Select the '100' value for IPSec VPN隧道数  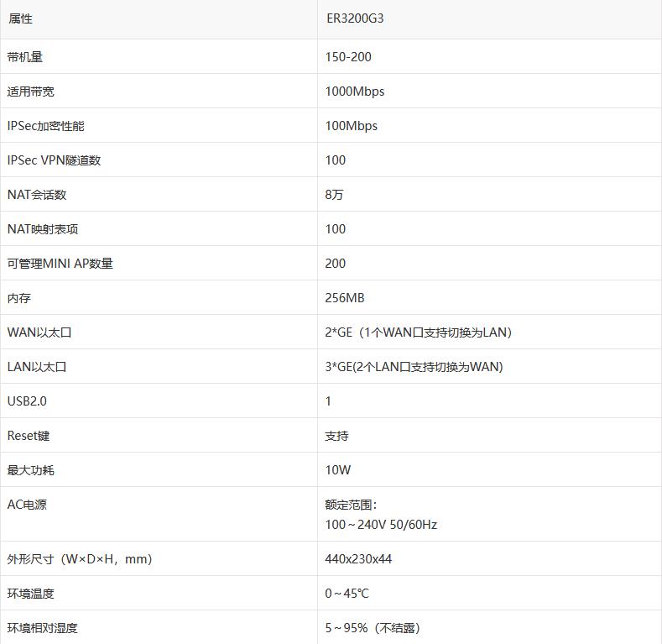pos(336,160)
